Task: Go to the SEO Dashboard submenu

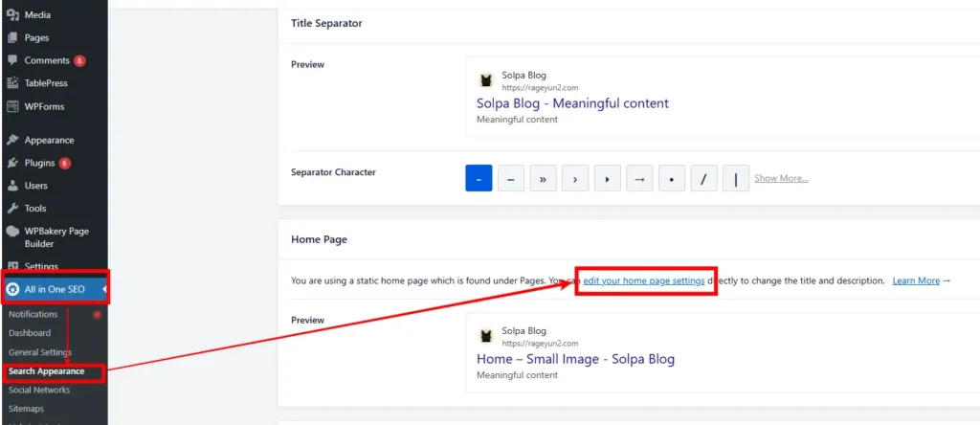Action: [30, 333]
